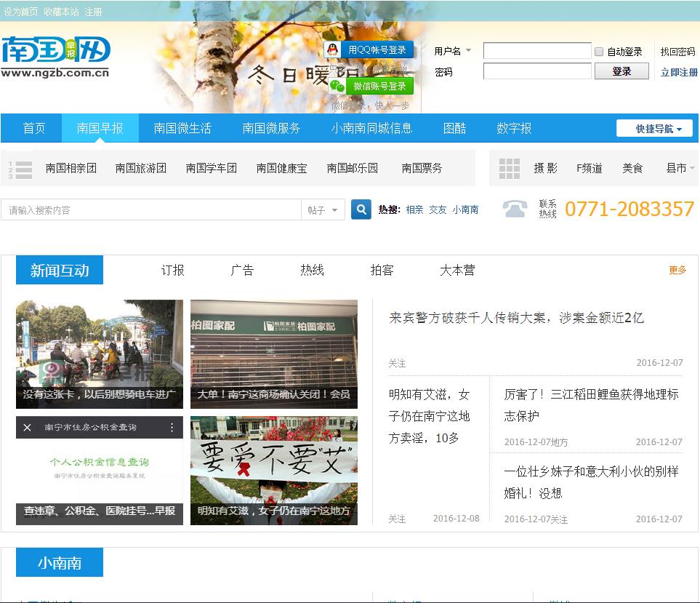Open the 图酷 nav tab
Viewport: 700px width, 603px height.
click(x=454, y=128)
